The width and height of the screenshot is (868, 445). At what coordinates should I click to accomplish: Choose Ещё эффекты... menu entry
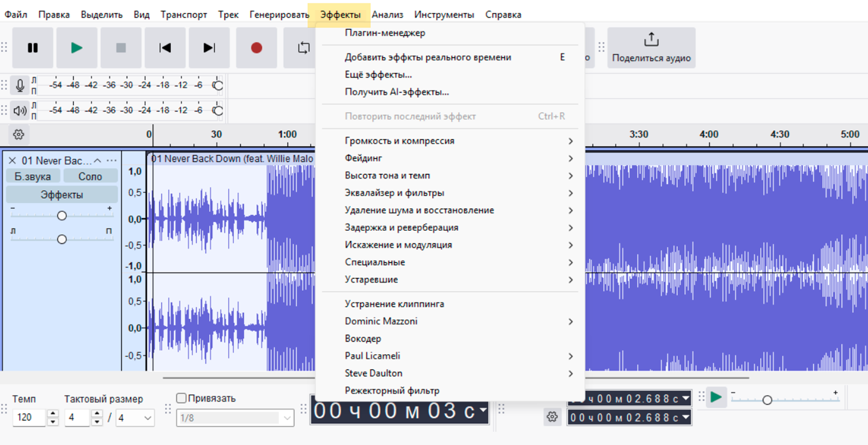pyautogui.click(x=450, y=75)
